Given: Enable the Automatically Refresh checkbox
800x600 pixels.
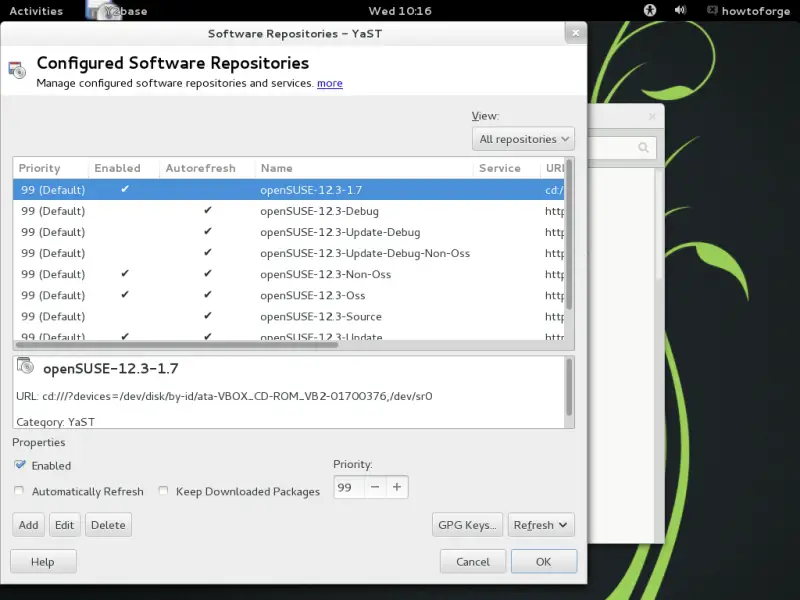Looking at the screenshot, I should pyautogui.click(x=19, y=491).
